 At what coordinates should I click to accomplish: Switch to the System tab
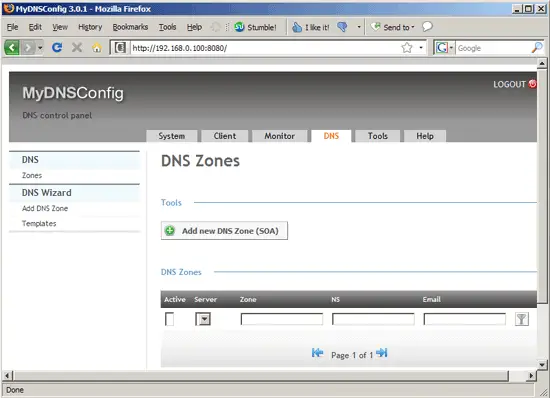(172, 136)
